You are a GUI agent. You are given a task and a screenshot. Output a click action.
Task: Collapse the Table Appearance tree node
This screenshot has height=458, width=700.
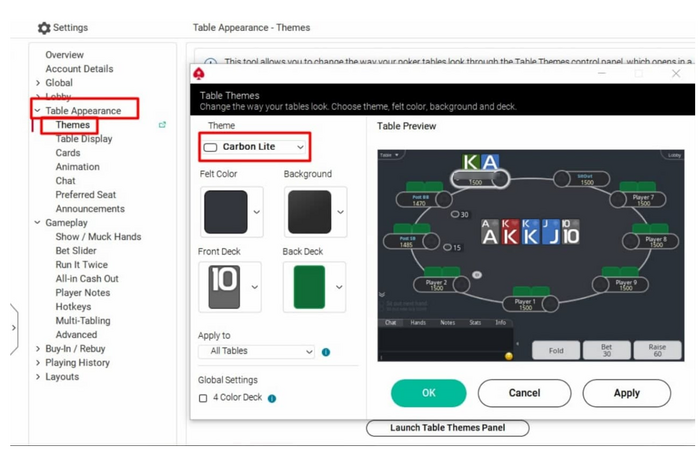tap(38, 111)
